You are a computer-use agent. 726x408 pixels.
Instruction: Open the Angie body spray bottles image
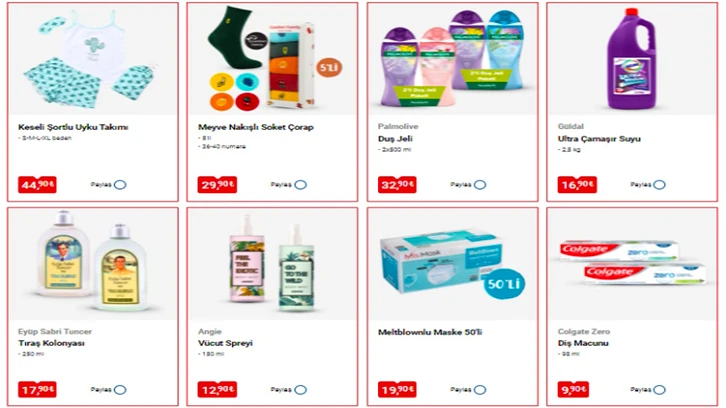point(273,264)
